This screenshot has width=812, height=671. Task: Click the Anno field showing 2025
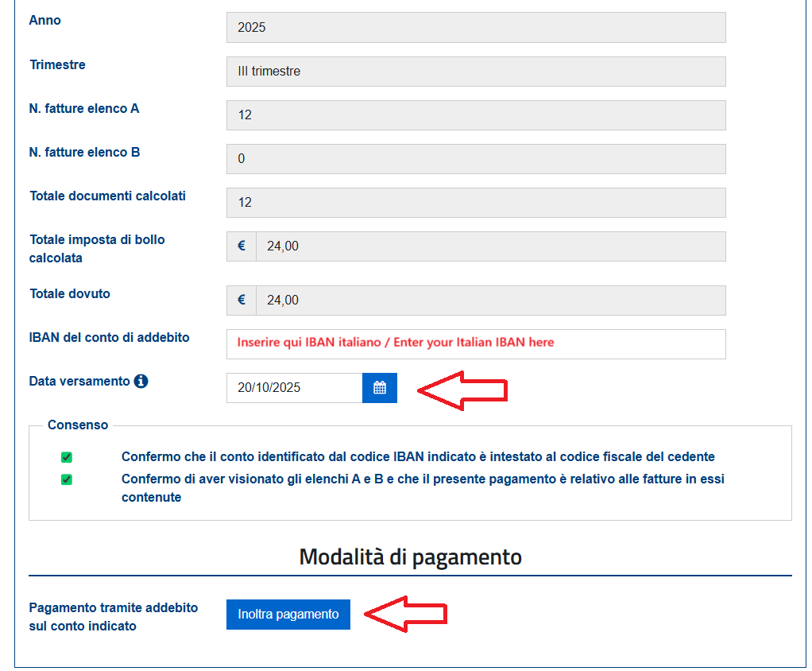pyautogui.click(x=474, y=27)
